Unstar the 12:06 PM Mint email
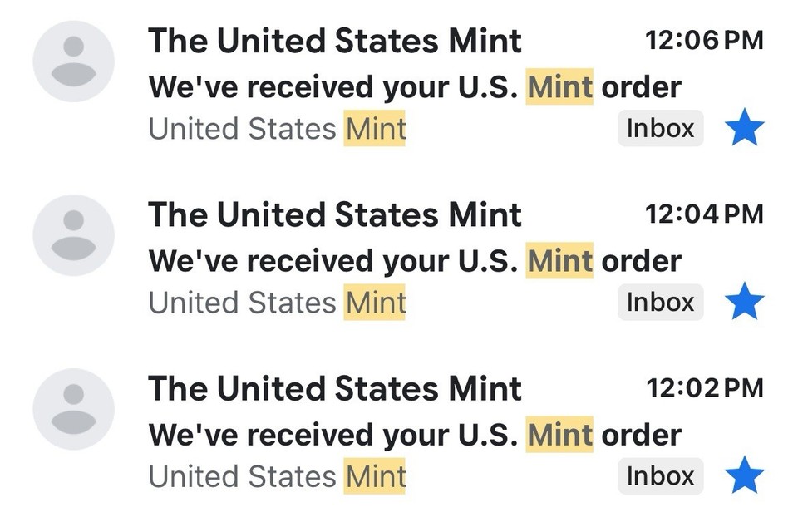Screen dimensions: 798x532 [x=744, y=129]
